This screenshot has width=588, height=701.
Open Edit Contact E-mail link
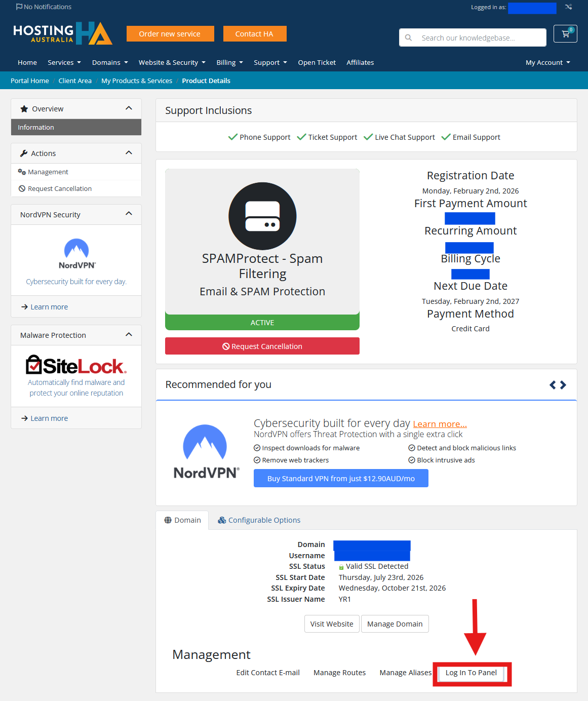[268, 673]
